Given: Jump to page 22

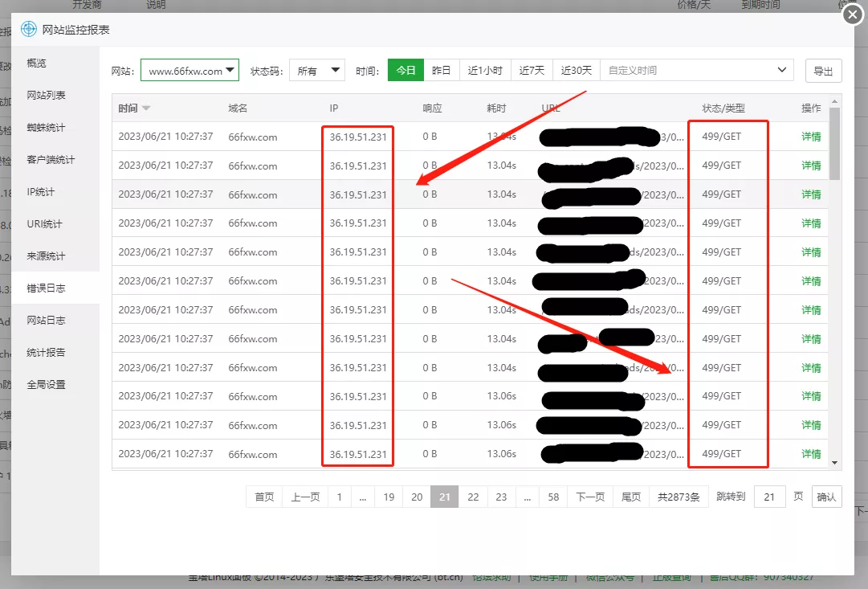Looking at the screenshot, I should (x=473, y=497).
